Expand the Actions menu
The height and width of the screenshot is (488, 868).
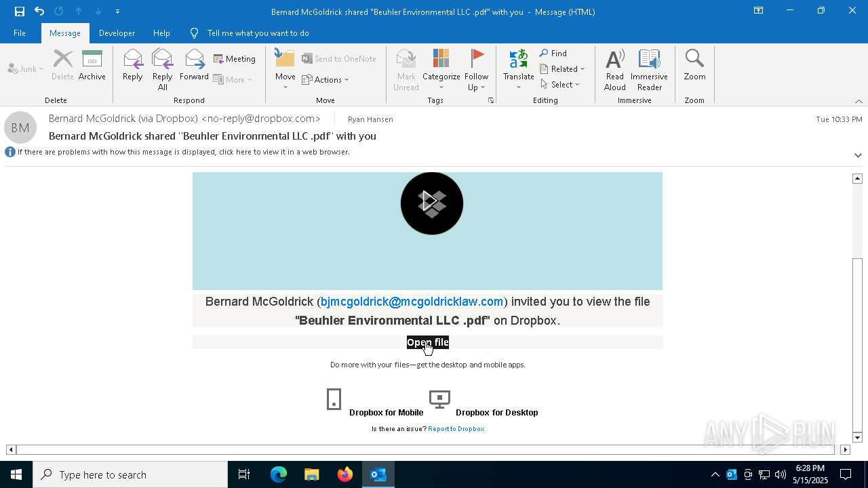pos(325,79)
